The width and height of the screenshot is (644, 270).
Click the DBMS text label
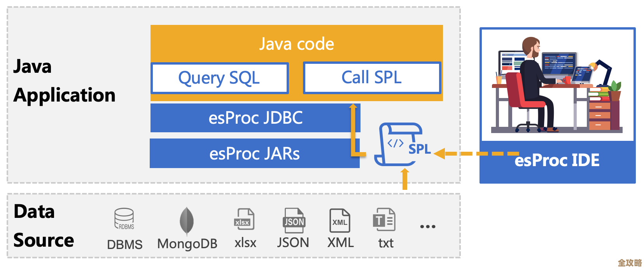coord(124,244)
